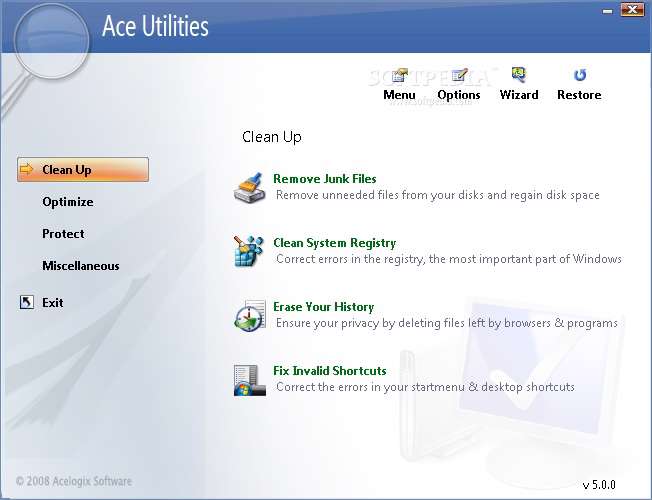Click the Clean System Registry cubes icon
The width and height of the screenshot is (652, 500).
249,251
